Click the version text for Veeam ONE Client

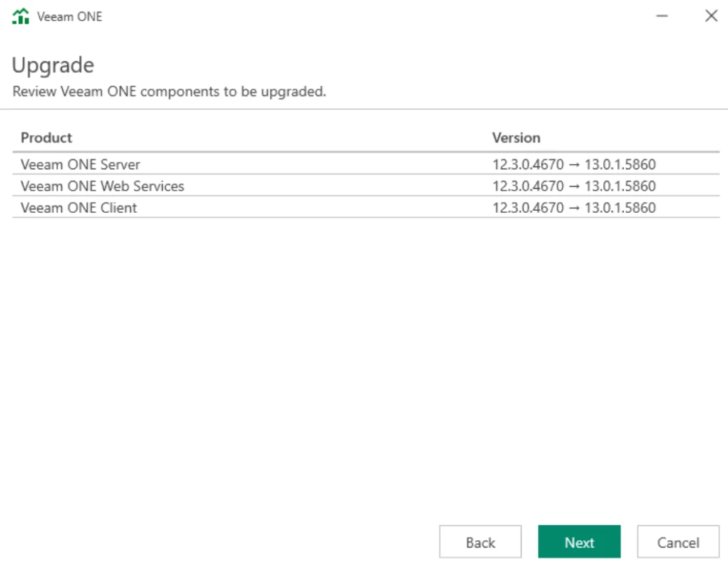[574, 208]
